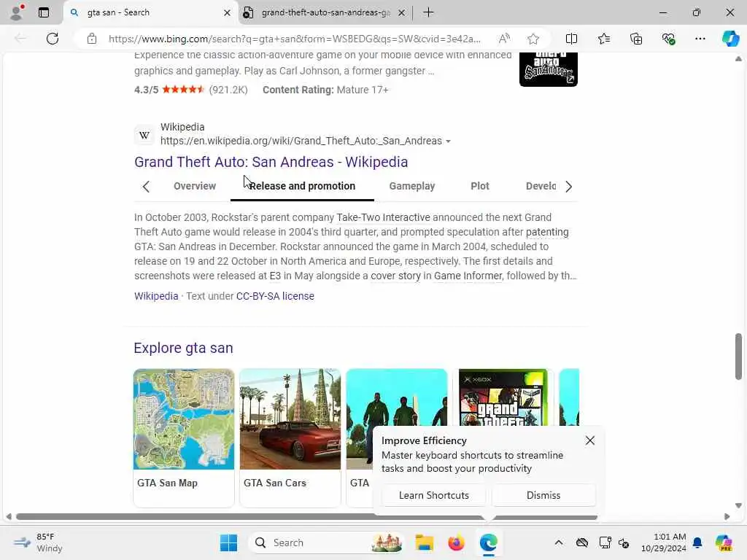
Task: Dismiss the Improve Efficiency popup
Action: click(x=543, y=495)
